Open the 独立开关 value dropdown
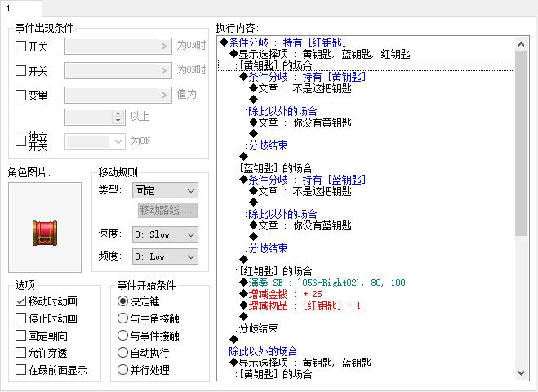Viewport: 538px width, 392px height. tap(95, 141)
